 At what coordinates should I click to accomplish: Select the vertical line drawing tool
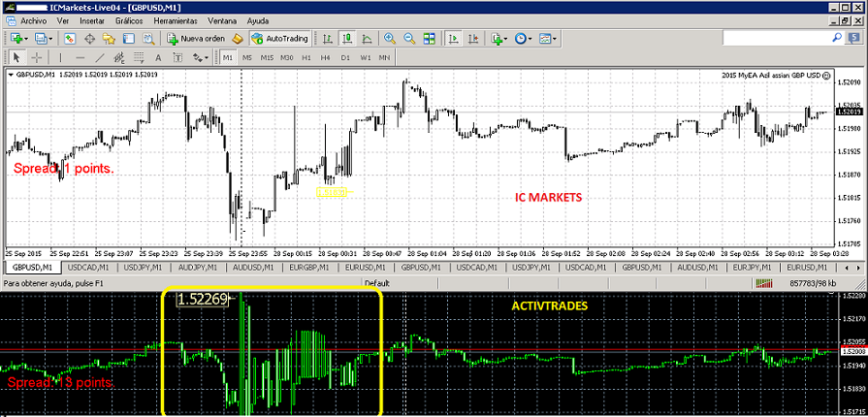(61, 58)
